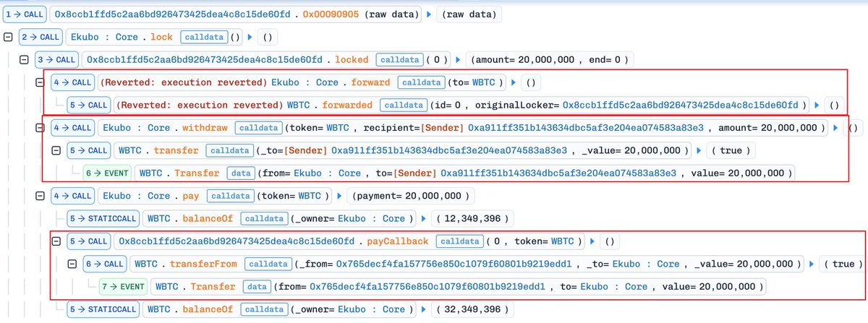Select the 32,349,396 balanceOf result

[x=472, y=309]
